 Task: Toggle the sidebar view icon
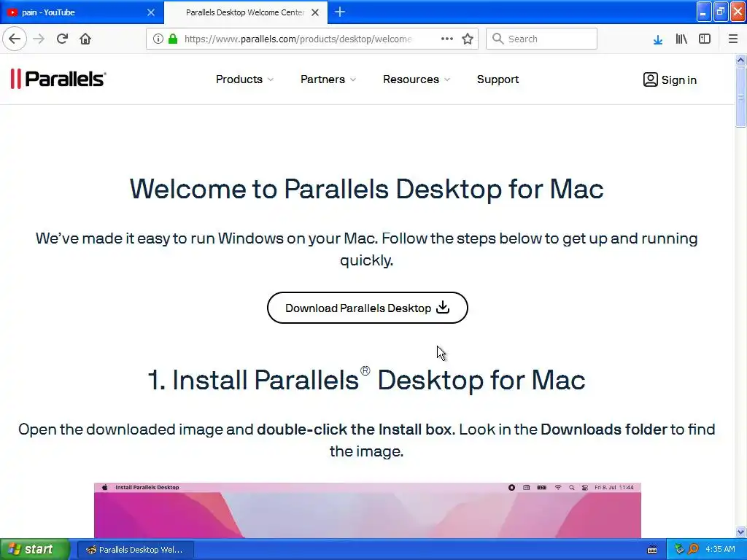705,39
